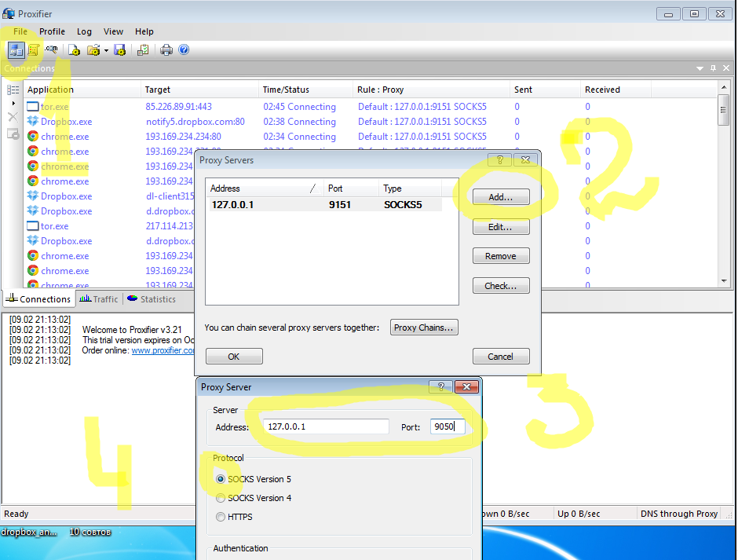This screenshot has height=560, width=738.
Task: Click the connection list view icon
Action: (13, 90)
